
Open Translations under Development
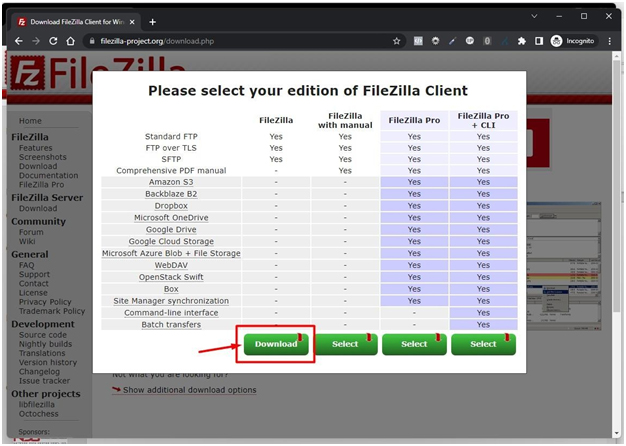(x=42, y=353)
